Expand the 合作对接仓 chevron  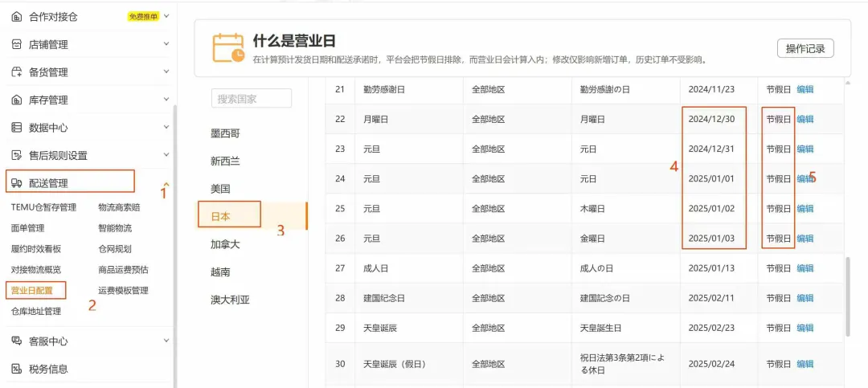166,16
